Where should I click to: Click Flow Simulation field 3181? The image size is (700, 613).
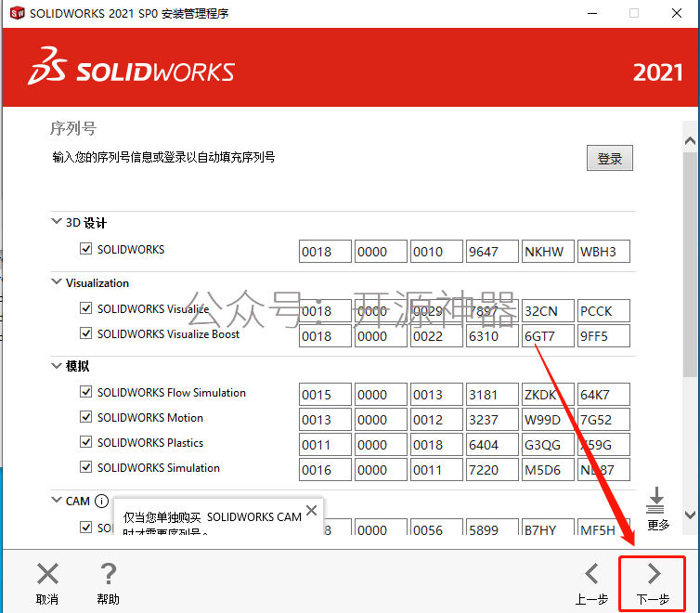coord(492,394)
